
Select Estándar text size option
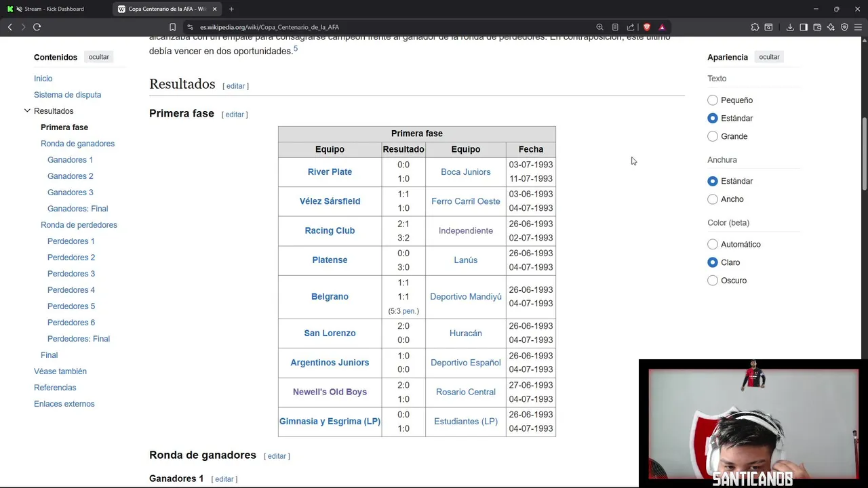click(713, 118)
